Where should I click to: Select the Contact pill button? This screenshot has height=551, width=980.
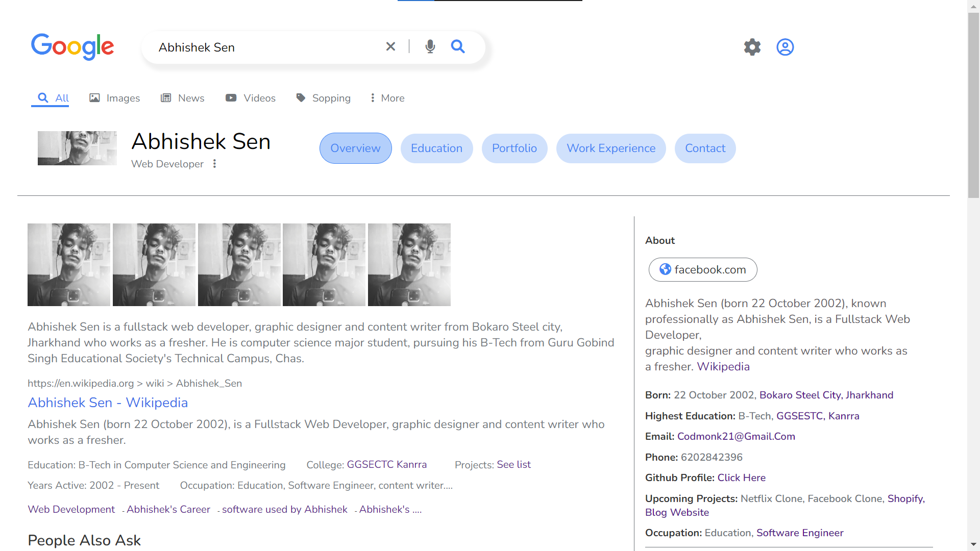(705, 148)
